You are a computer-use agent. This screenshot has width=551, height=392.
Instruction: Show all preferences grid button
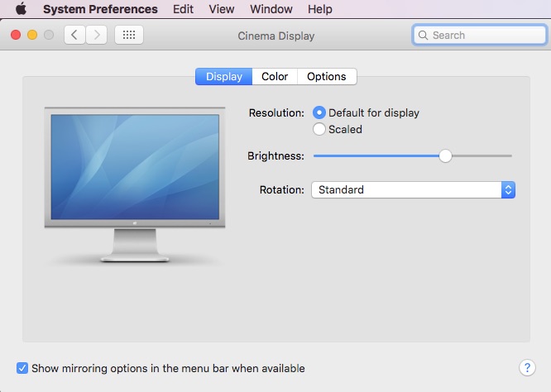tap(129, 35)
